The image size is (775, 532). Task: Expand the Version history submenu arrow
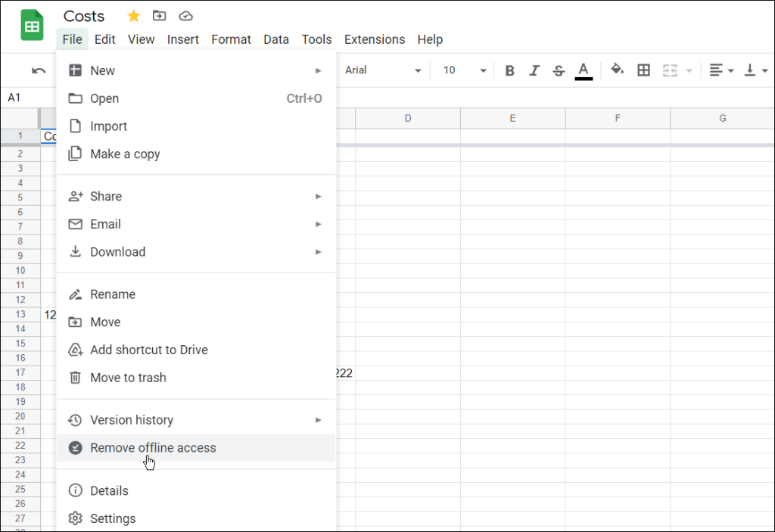pos(319,420)
